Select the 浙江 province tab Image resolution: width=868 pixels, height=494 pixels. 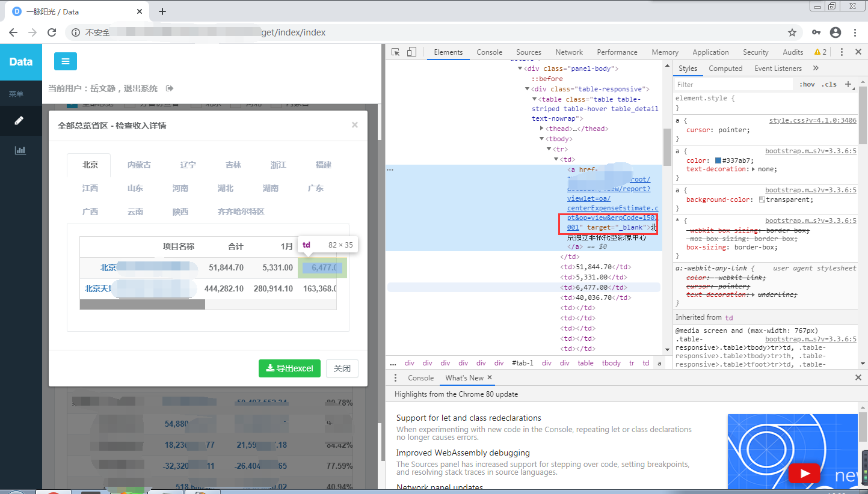(278, 165)
